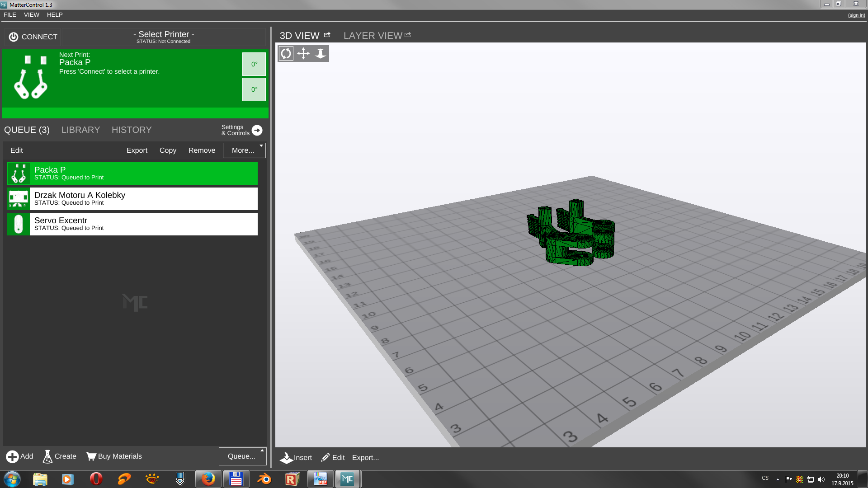Expand the More... dropdown
Image resolution: width=868 pixels, height=488 pixels.
point(244,150)
